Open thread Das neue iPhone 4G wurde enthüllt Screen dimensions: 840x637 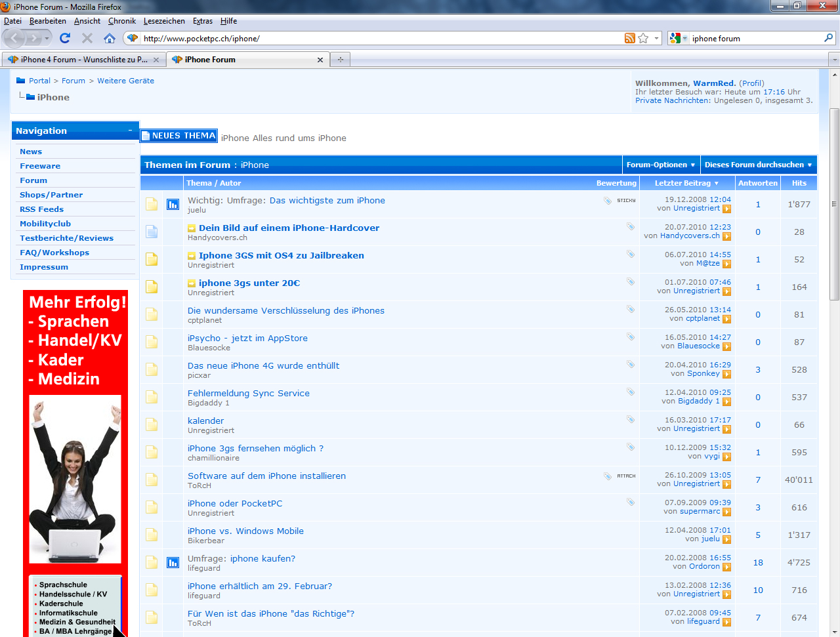coord(263,365)
